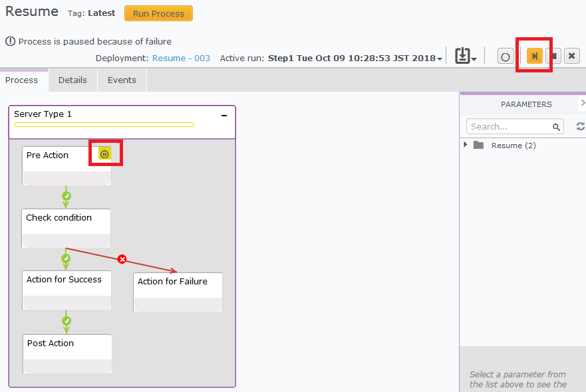Select the Post Action step
Image resolution: width=586 pixels, height=392 pixels.
pos(67,354)
